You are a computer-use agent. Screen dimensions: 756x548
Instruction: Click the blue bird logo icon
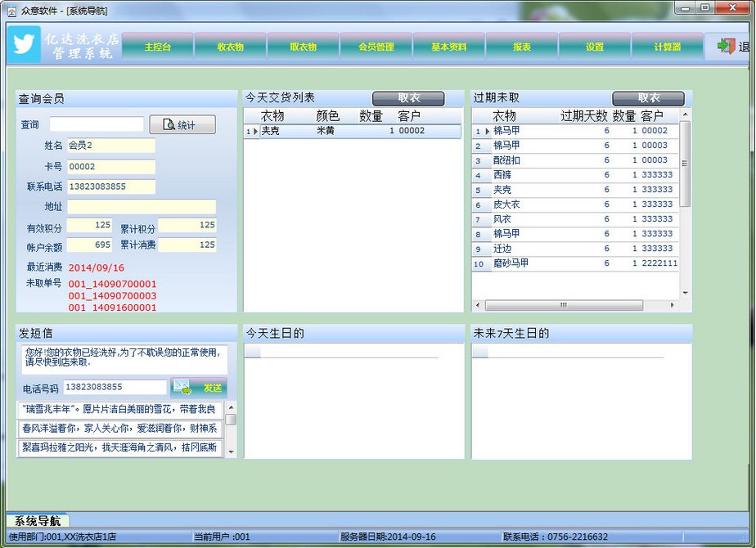[x=25, y=45]
